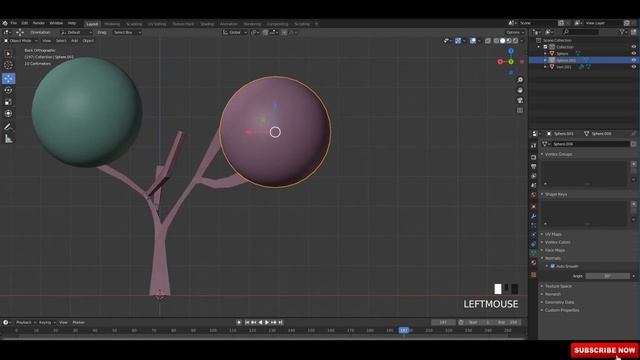This screenshot has height=360, width=640.
Task: Open the World properties tab
Action: [x=533, y=195]
